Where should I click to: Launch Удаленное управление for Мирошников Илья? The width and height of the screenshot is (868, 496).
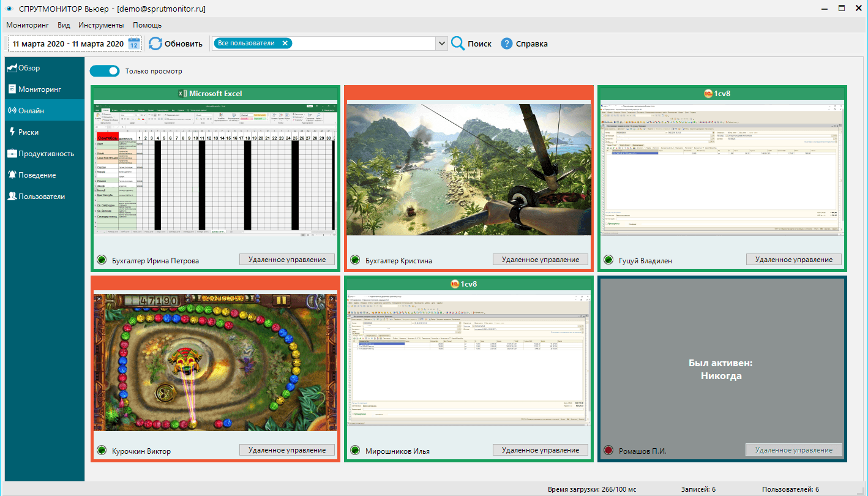[x=541, y=450]
